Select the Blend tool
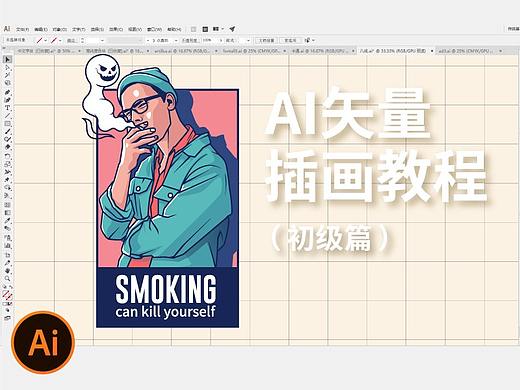The height and width of the screenshot is (390, 520). click(x=7, y=228)
